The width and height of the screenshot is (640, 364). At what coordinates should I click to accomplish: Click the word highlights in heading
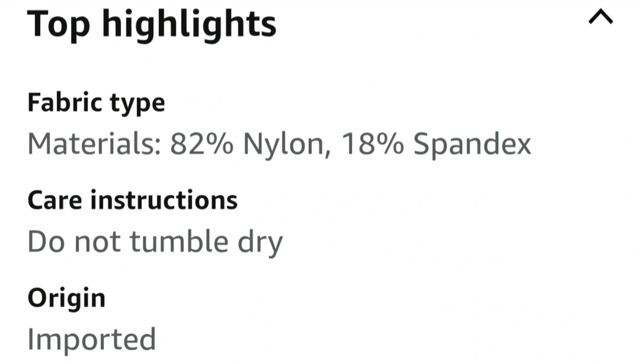tap(189, 24)
